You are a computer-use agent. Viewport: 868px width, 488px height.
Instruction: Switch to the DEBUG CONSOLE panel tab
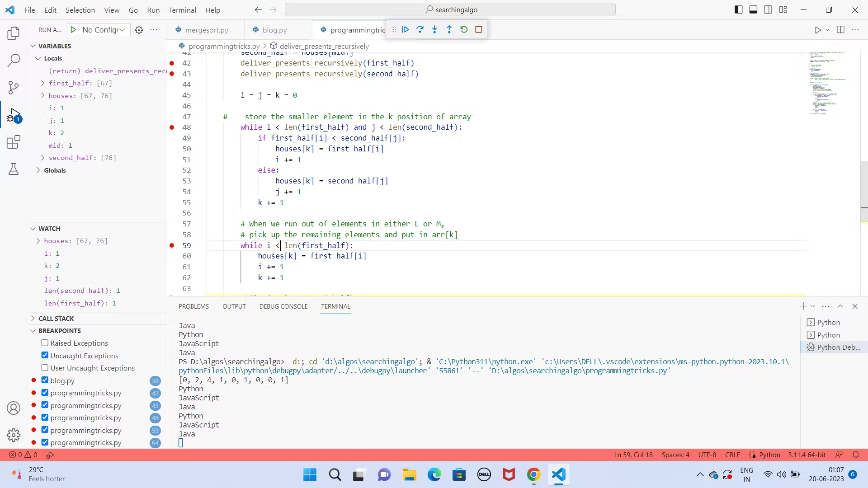(x=283, y=306)
